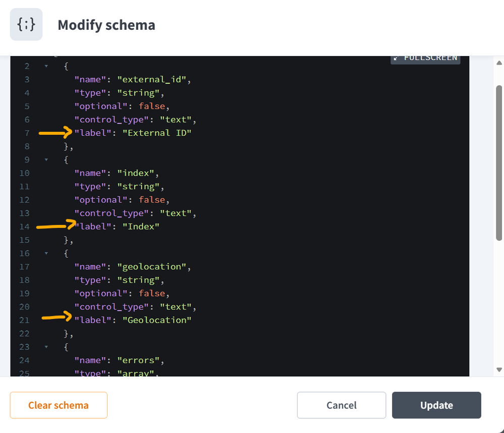Click the "name" key on line 3
Viewport: 504px width, 433px height.
(x=90, y=79)
